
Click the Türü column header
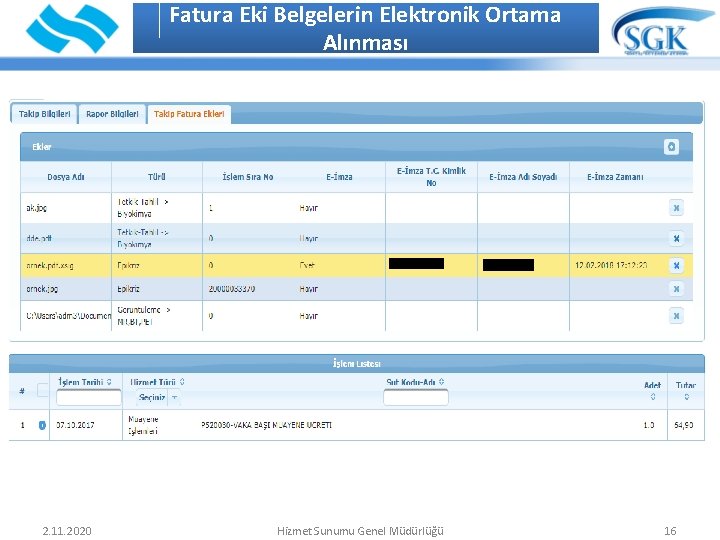[157, 177]
